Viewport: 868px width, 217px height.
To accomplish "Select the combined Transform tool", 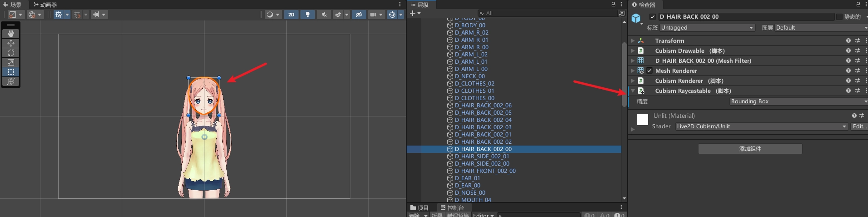I will [x=11, y=81].
